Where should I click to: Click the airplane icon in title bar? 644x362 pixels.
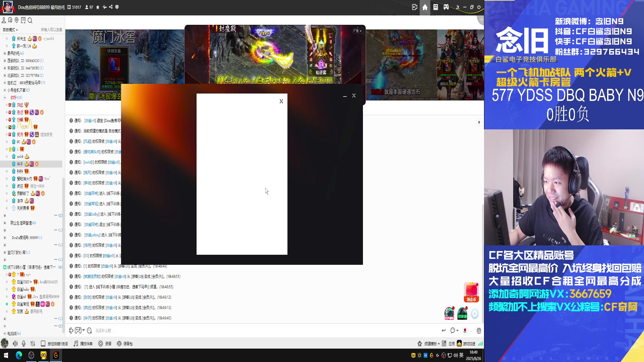coord(105,7)
